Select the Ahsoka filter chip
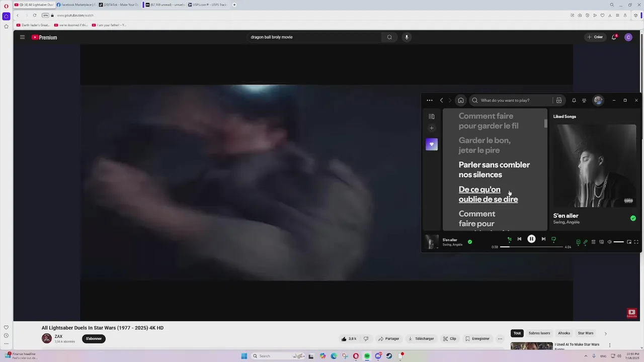The height and width of the screenshot is (362, 644). point(564,333)
